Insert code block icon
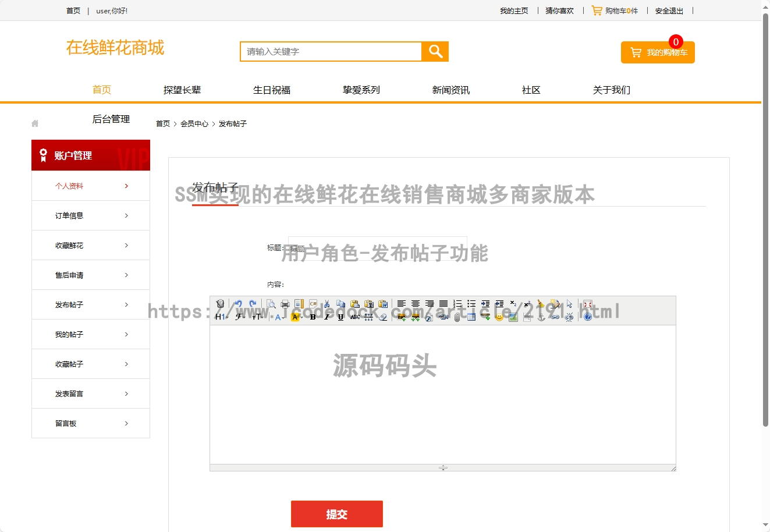Screen dimensions: 770x532 coord(313,304)
